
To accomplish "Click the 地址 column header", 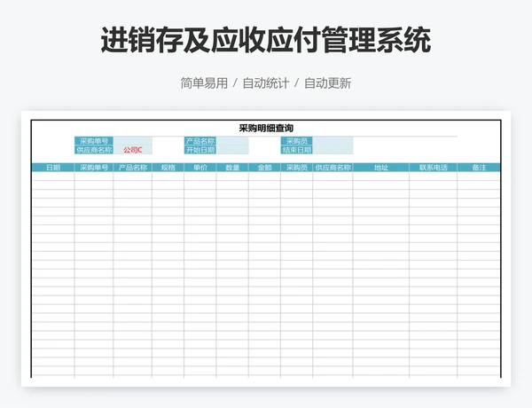I will coord(380,167).
